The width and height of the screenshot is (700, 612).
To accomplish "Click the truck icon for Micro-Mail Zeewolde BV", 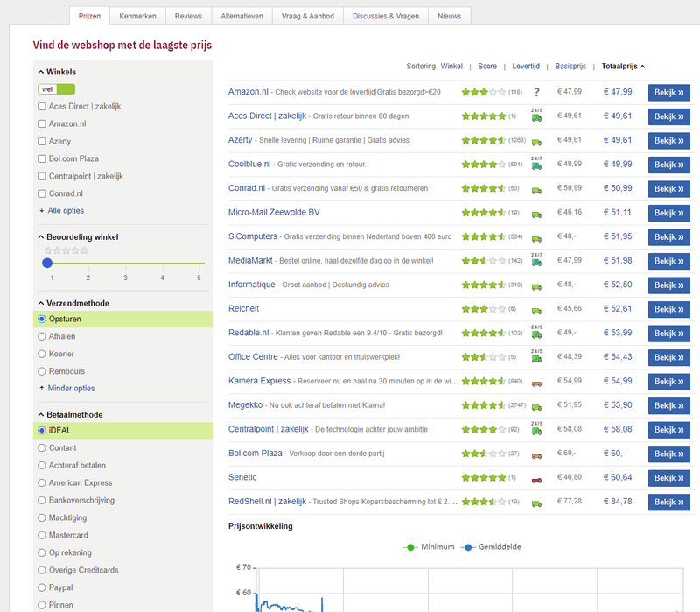I will pyautogui.click(x=536, y=215).
